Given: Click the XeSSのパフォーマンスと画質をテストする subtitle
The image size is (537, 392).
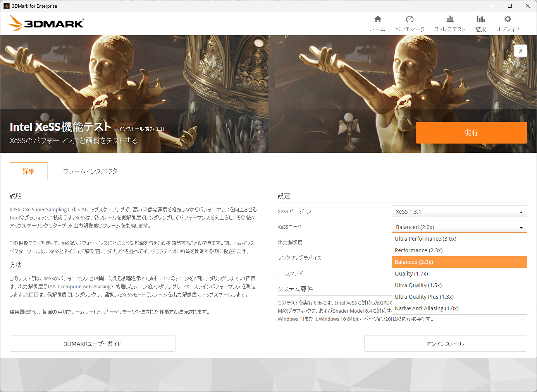Looking at the screenshot, I should [74, 141].
